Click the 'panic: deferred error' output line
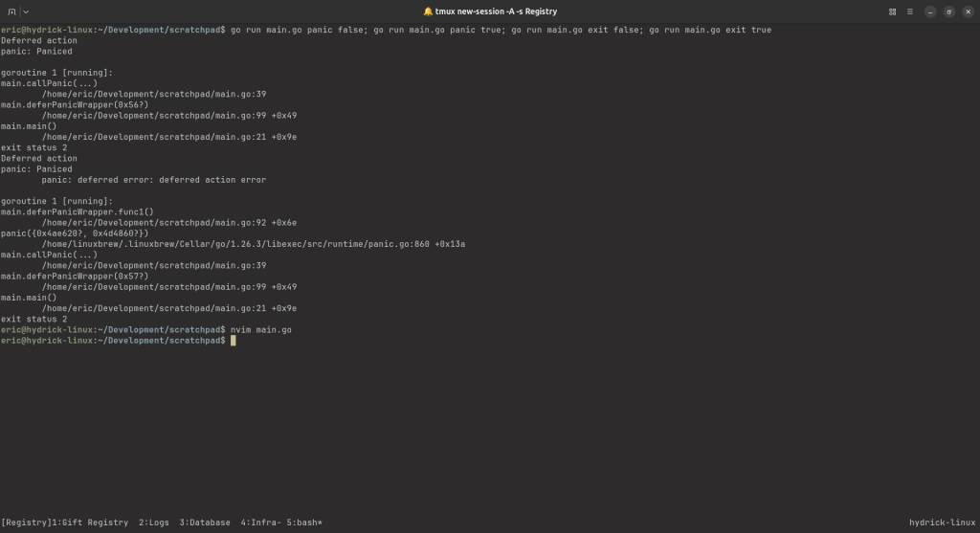Viewport: 980px width, 533px height. pos(154,180)
